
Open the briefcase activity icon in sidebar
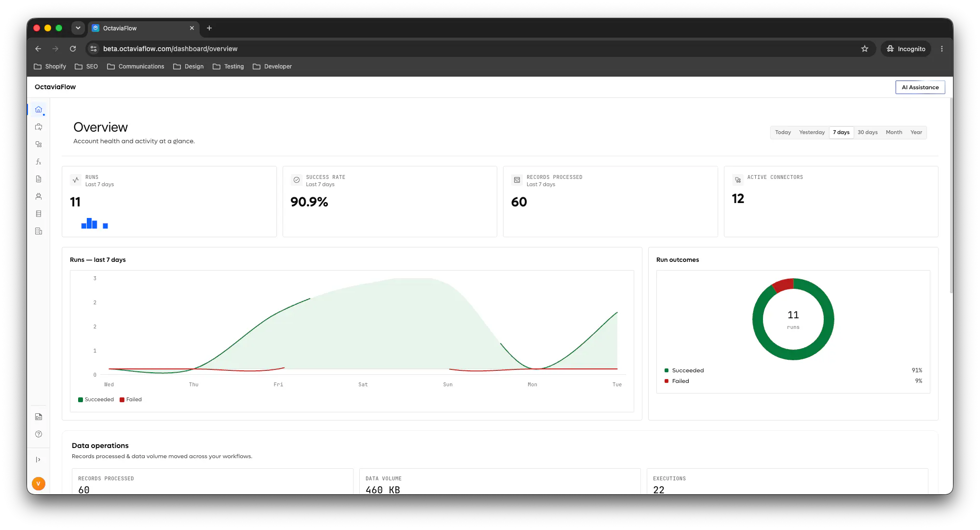click(x=39, y=127)
